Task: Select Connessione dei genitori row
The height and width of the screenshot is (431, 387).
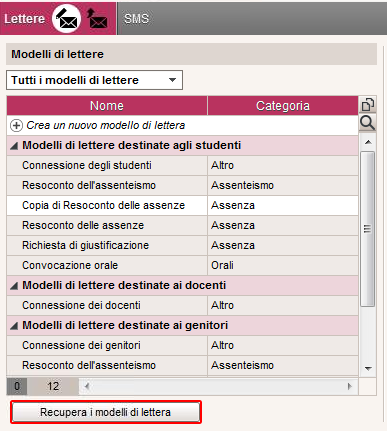Action: tap(182, 345)
